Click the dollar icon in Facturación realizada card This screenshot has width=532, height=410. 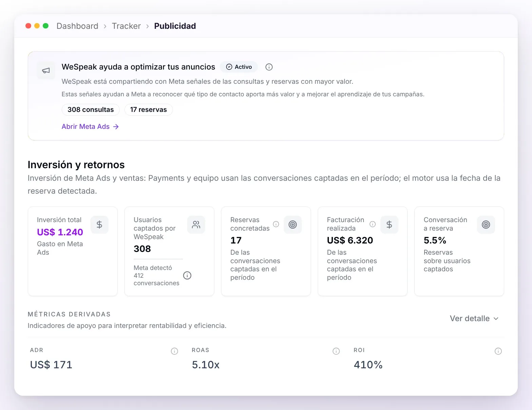point(389,224)
